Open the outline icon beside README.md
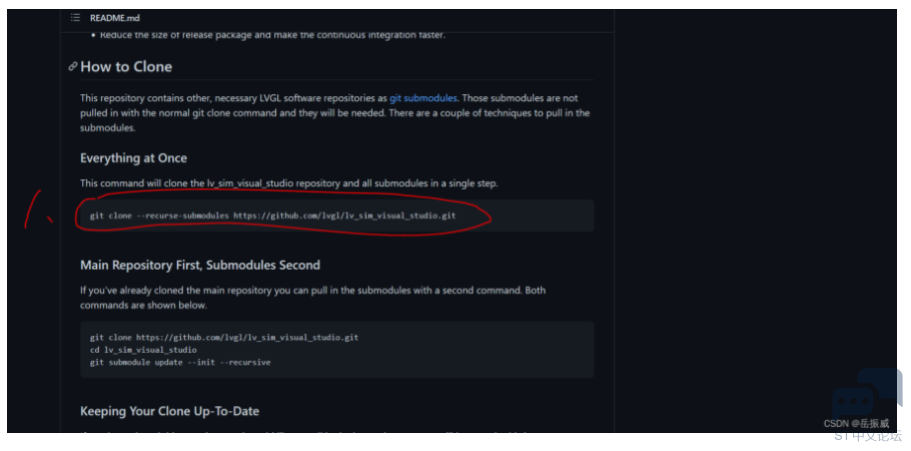The width and height of the screenshot is (911, 451). click(x=76, y=18)
